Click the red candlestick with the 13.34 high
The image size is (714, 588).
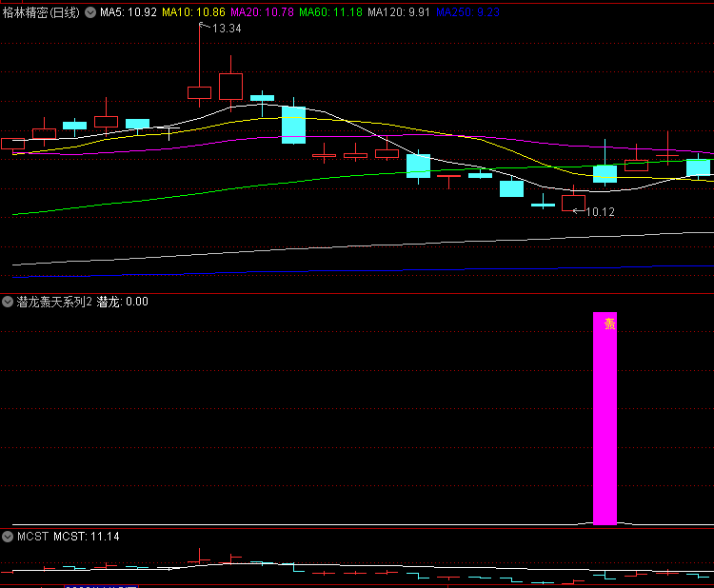(200, 92)
